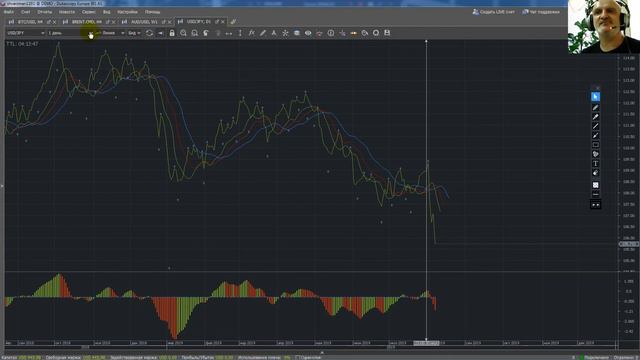This screenshot has height=360, width=640.
Task: Toggle the chart lock icon
Action: [172, 33]
